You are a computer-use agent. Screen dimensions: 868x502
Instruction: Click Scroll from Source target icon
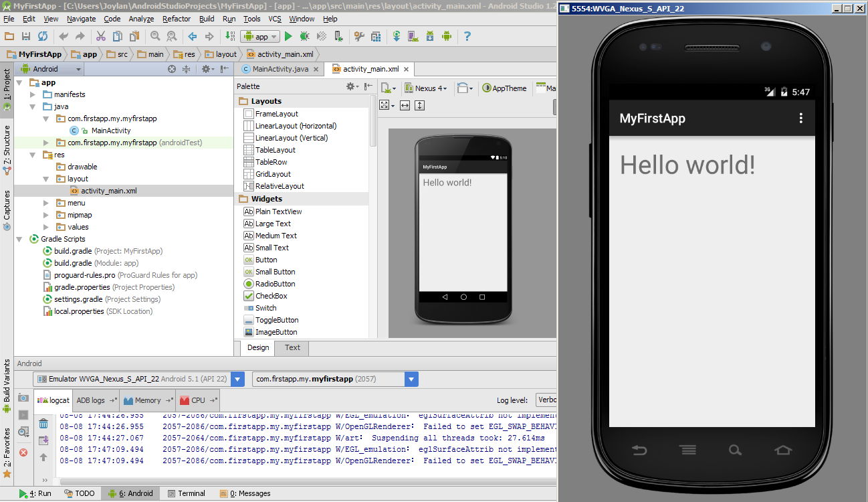(x=172, y=69)
